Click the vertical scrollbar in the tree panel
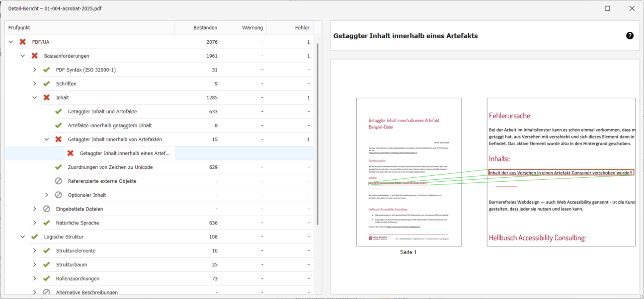The height and width of the screenshot is (299, 644). click(318, 134)
